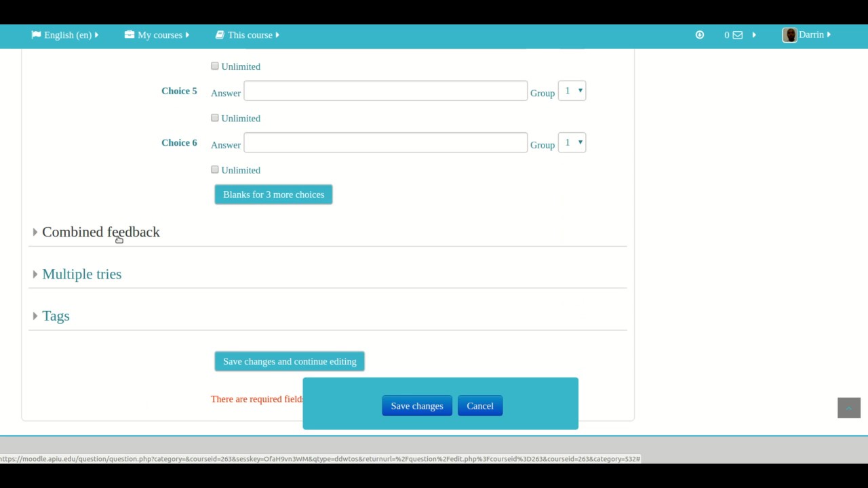Click the Tags disclosure triangle
Image resolution: width=868 pixels, height=488 pixels.
[35, 316]
